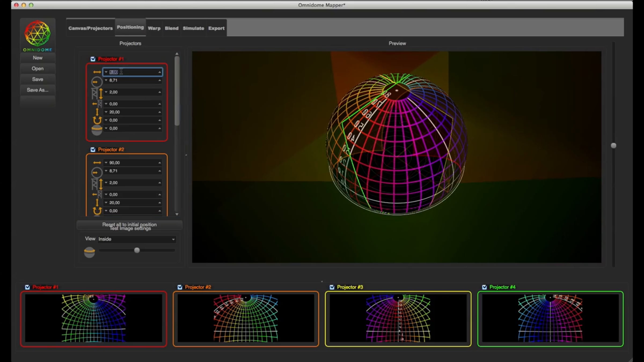The height and width of the screenshot is (362, 644).
Task: Open the Canvas/Projectors tab
Action: click(90, 28)
